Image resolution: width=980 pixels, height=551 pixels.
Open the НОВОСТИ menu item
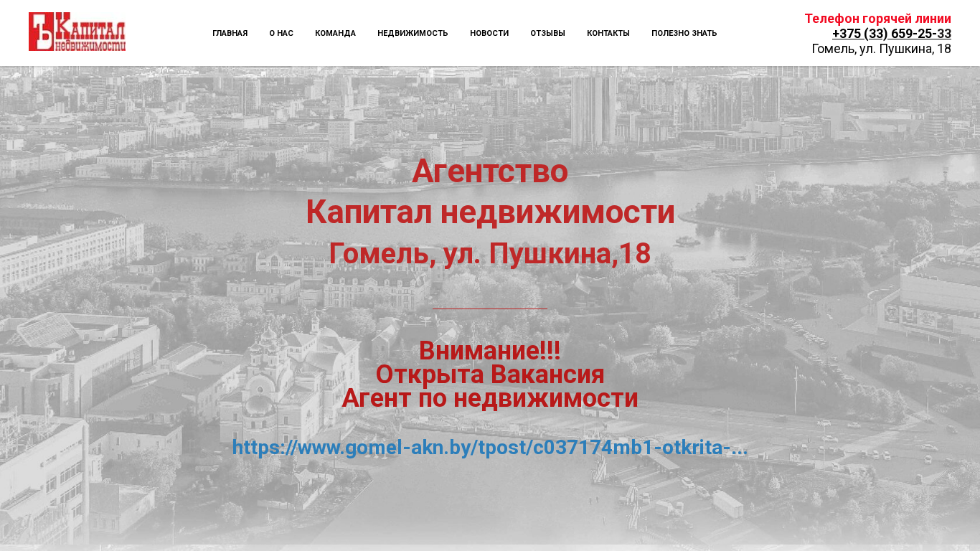coord(489,33)
